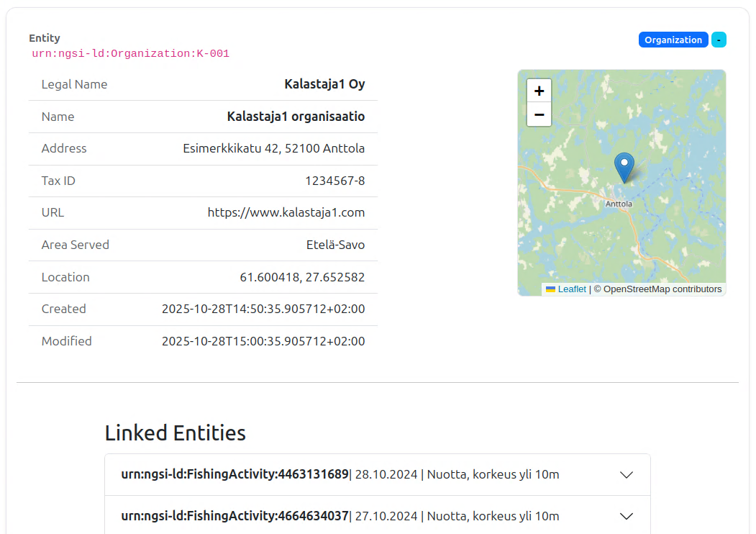The image size is (756, 534).
Task: Expand FishingActivity:4463131689 chevron
Action: [x=627, y=475]
